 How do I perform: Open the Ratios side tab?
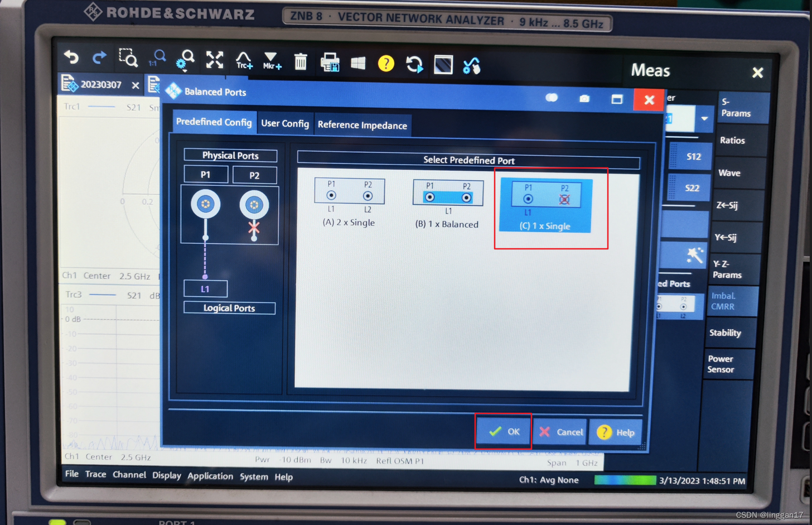(x=740, y=141)
